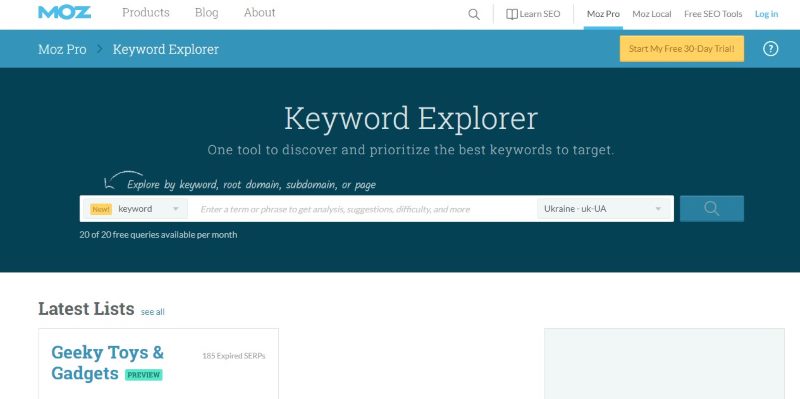800x399 pixels.
Task: Click the term or phrase input field
Action: point(362,209)
